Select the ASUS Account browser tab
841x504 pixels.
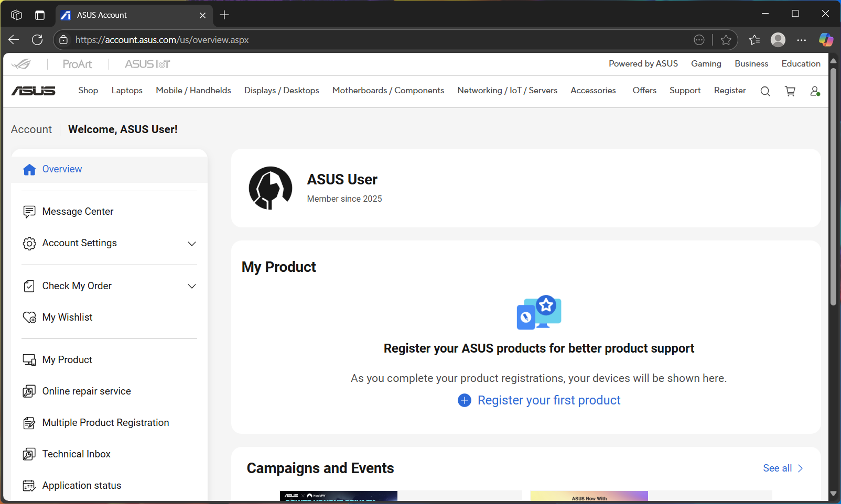[134, 15]
